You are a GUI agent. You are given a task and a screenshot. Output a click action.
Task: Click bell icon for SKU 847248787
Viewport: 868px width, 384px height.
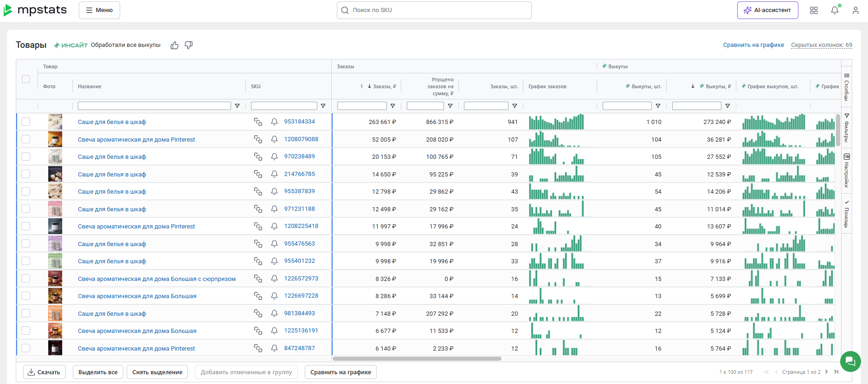[x=274, y=348]
